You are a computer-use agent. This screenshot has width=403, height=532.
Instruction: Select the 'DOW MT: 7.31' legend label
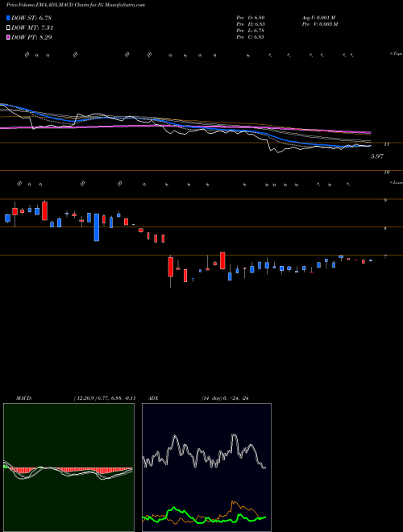click(32, 28)
